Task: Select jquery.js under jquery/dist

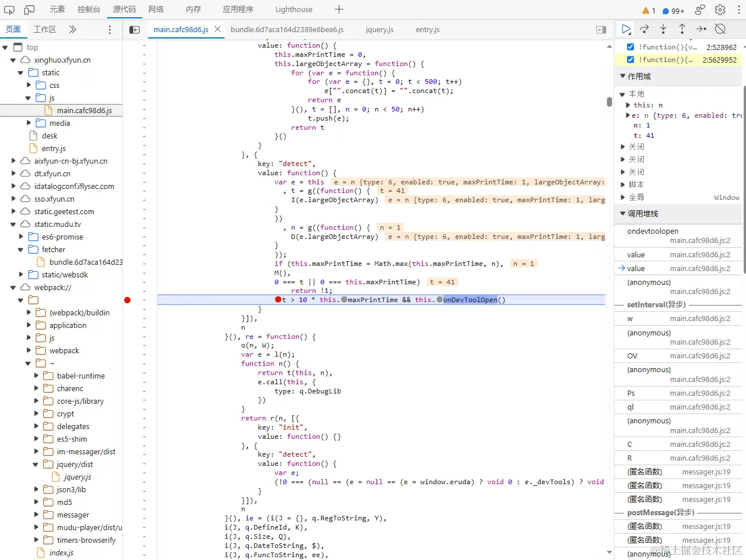Action: [77, 477]
